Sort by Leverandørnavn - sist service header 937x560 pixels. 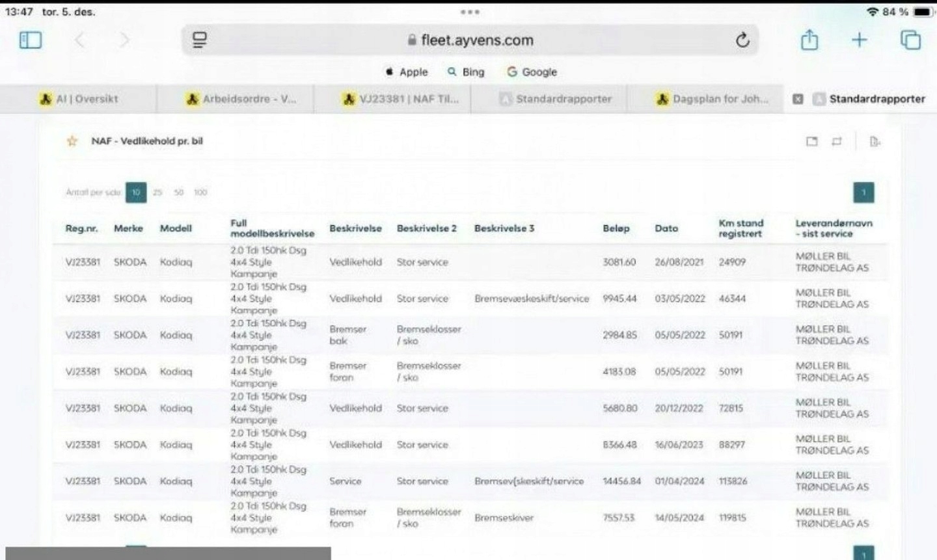click(834, 228)
